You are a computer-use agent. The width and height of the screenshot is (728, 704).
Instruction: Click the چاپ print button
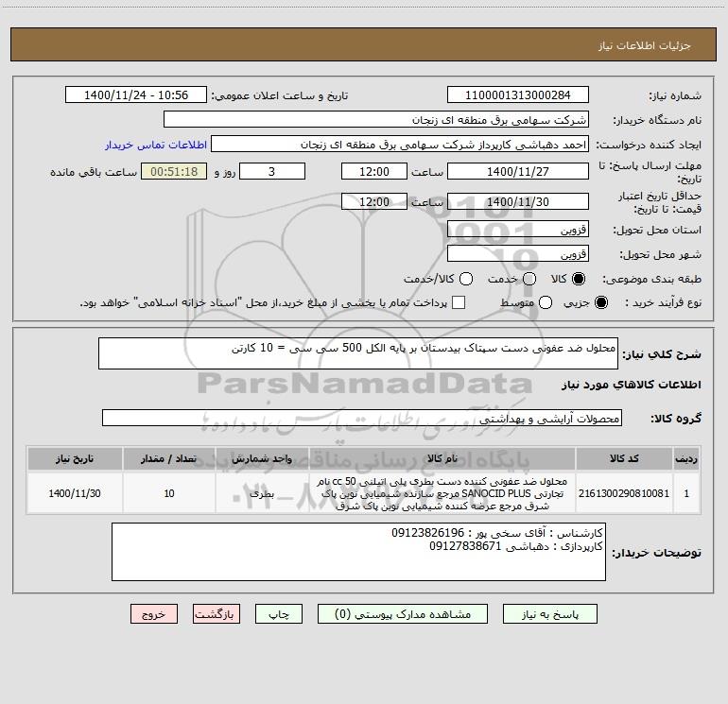[x=279, y=614]
